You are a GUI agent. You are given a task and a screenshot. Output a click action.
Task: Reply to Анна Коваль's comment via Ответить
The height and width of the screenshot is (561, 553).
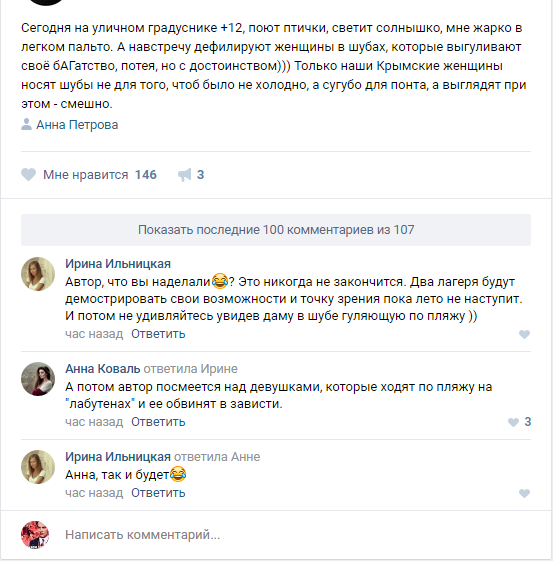click(158, 422)
